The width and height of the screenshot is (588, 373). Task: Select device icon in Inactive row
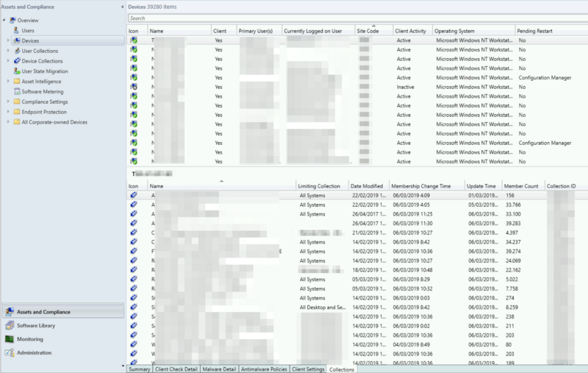pos(134,87)
